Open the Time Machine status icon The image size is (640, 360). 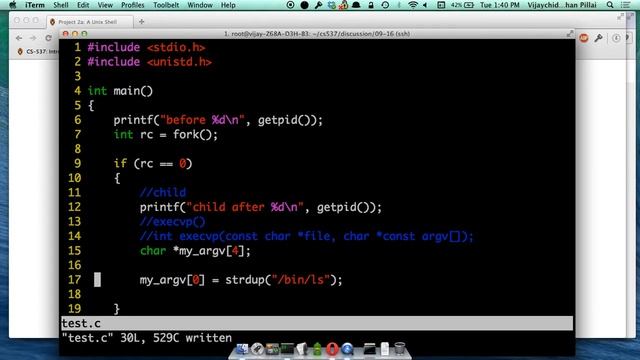click(385, 5)
